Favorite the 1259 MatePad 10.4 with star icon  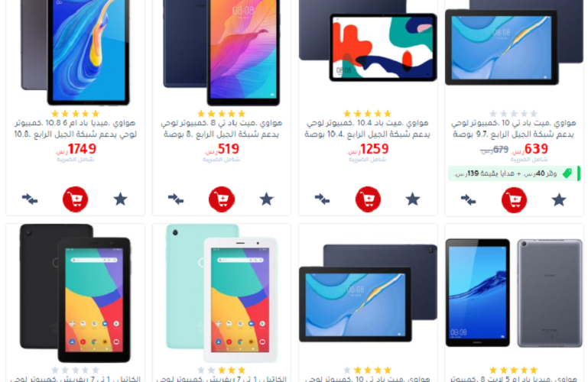[x=413, y=199]
